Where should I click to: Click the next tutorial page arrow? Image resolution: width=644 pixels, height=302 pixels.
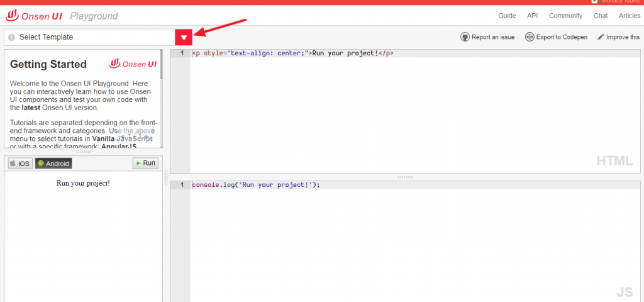(147, 137)
